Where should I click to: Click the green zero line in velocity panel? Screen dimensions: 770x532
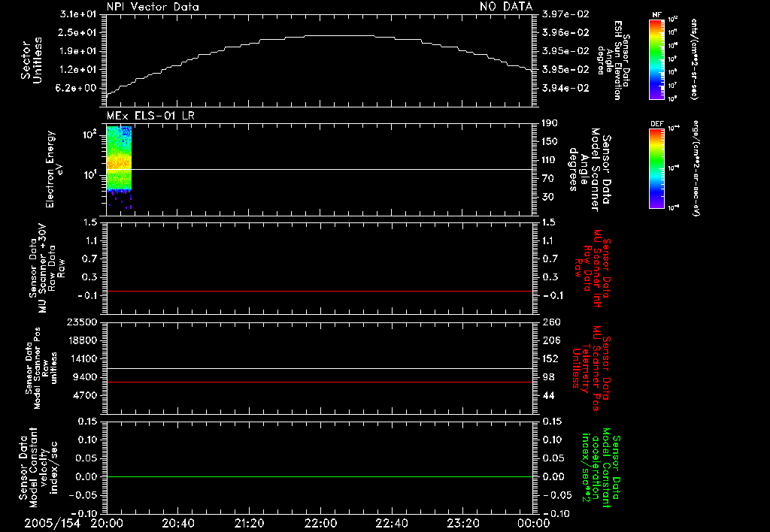point(320,476)
